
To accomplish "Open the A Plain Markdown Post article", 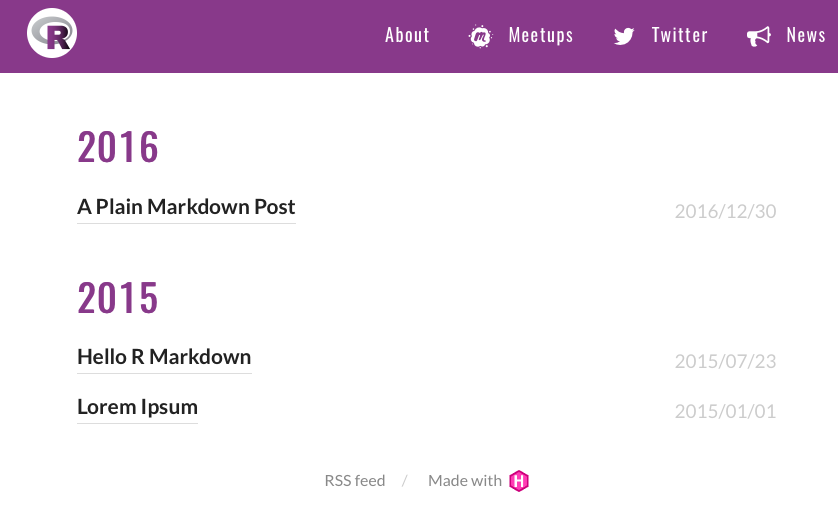I will [186, 207].
